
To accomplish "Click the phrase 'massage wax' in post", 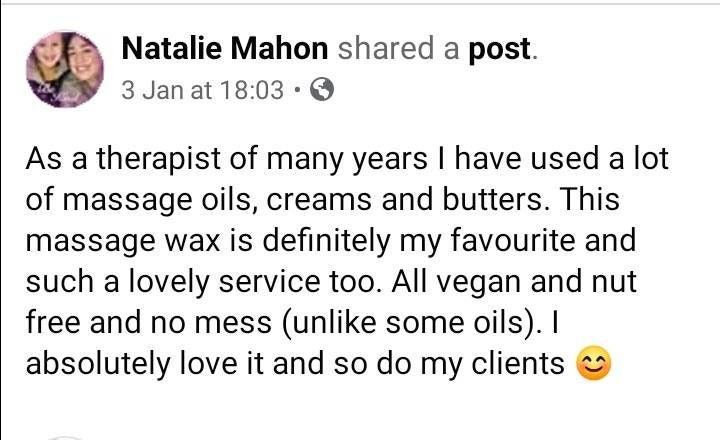I will (123, 242).
